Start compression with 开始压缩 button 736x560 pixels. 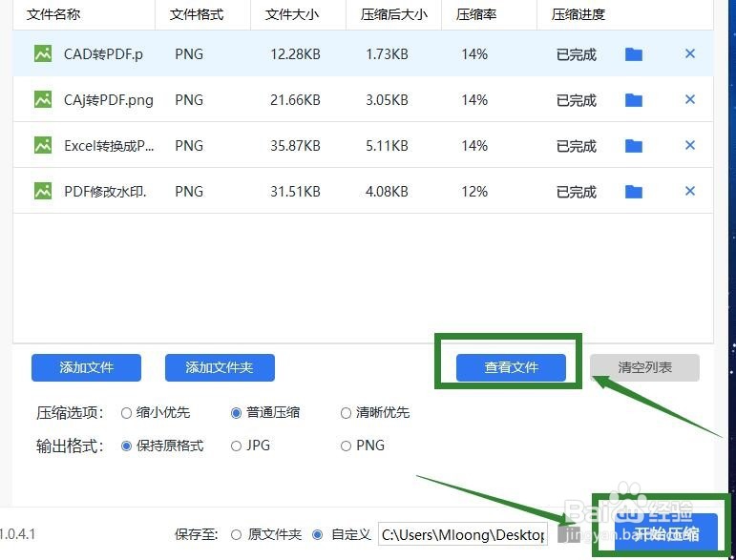click(x=666, y=532)
